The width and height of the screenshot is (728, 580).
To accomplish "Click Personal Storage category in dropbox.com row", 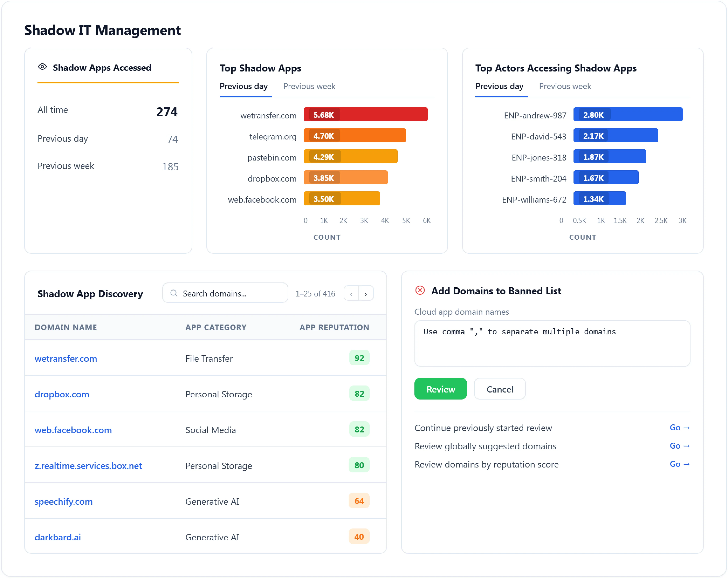I will click(x=219, y=394).
